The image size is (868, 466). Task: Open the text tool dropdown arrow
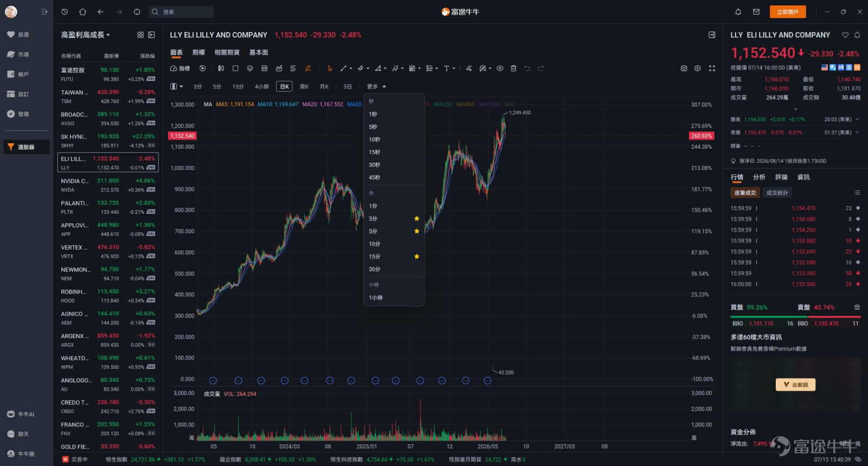pyautogui.click(x=454, y=68)
